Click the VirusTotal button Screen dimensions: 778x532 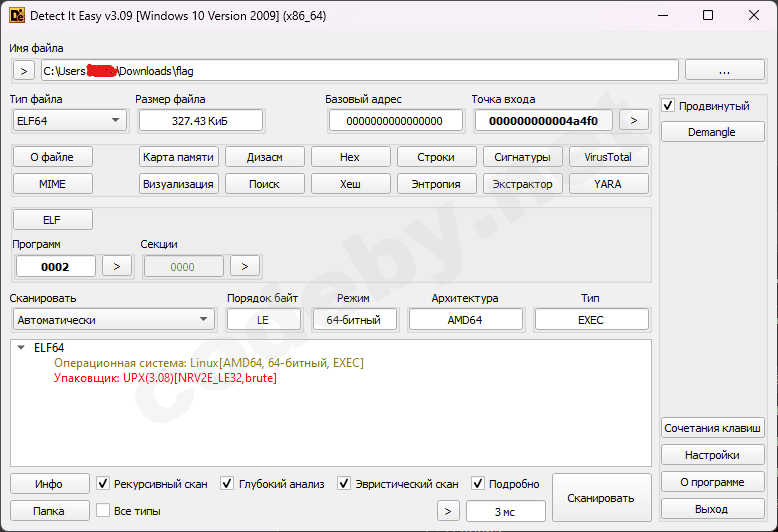tap(608, 157)
